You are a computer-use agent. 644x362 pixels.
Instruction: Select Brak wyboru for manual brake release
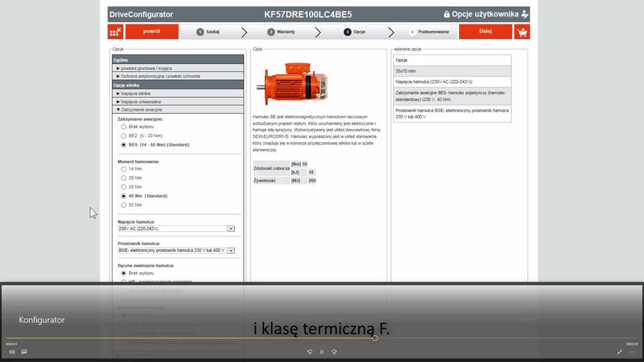click(124, 273)
